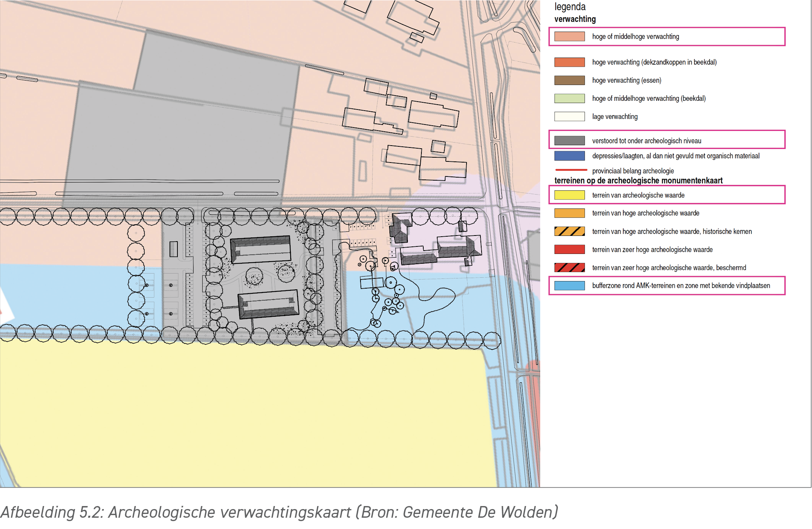Click the text 'hoge verwachting (essen)'
The height and width of the screenshot is (529, 812).
(x=627, y=80)
